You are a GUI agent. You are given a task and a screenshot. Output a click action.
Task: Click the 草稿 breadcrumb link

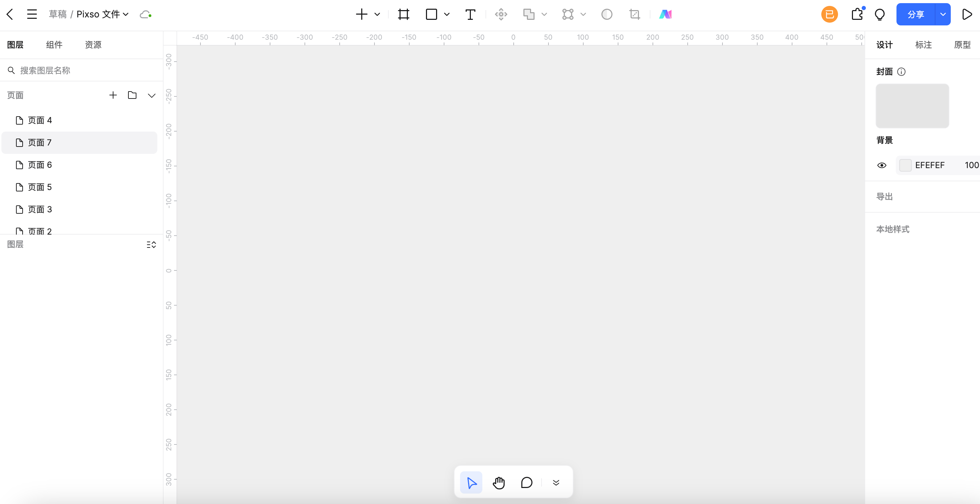(57, 15)
